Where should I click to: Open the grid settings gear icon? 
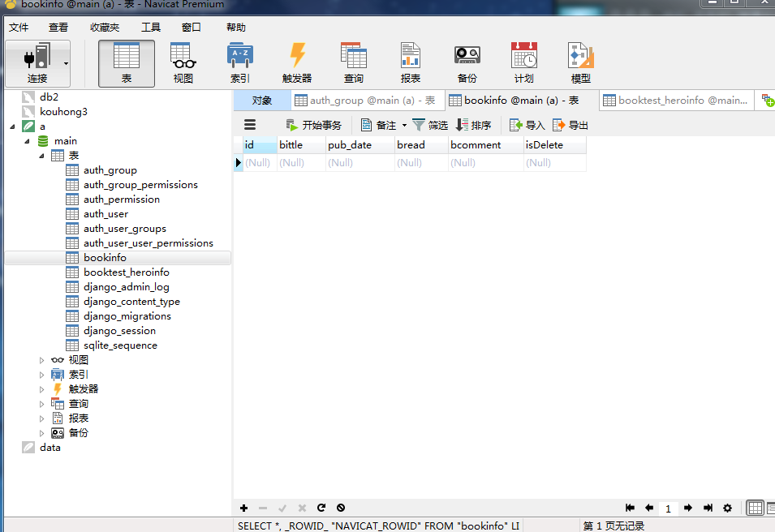tap(728, 508)
